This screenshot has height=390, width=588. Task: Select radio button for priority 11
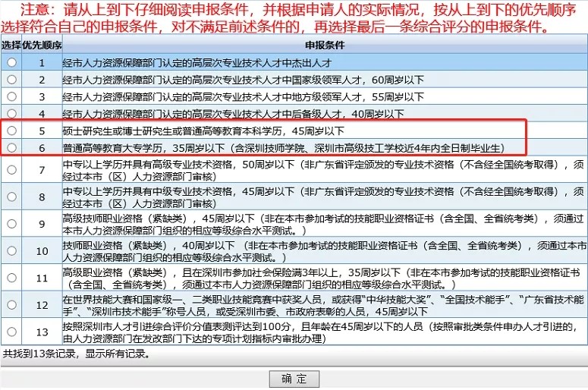11,278
